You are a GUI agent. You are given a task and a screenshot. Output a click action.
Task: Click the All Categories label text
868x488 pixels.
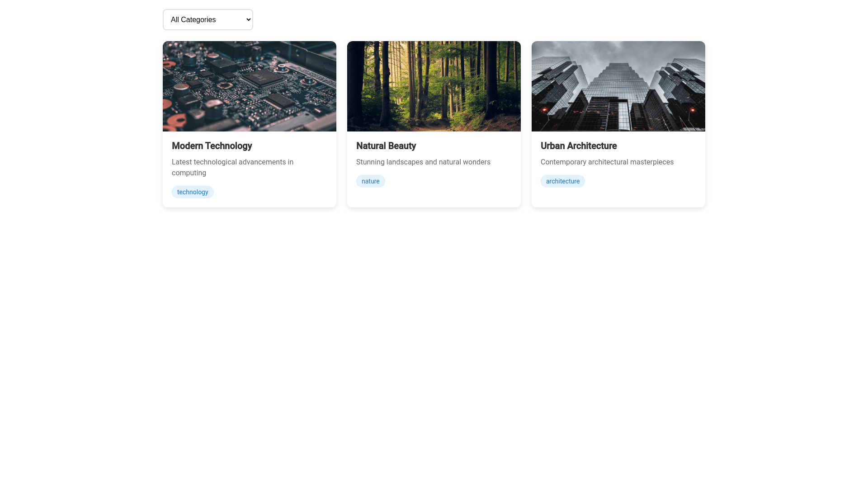193,19
